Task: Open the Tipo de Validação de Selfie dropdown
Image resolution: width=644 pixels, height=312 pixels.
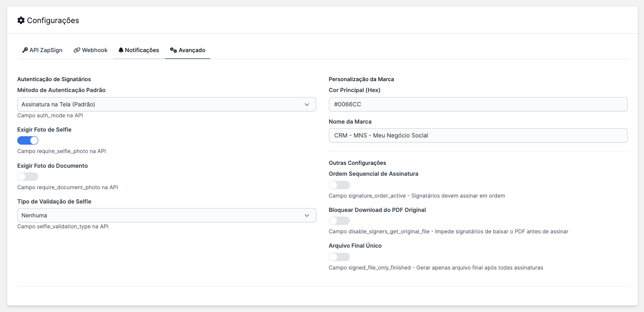Action: click(x=167, y=215)
